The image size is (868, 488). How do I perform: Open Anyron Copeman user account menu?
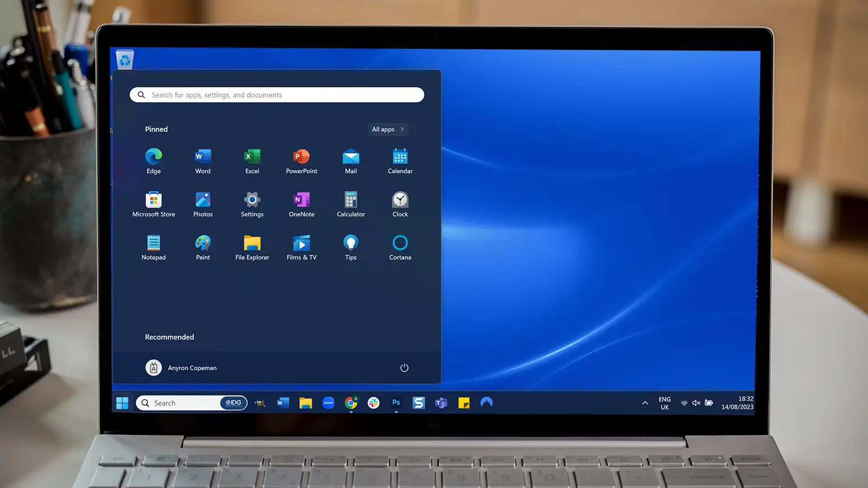click(x=181, y=368)
